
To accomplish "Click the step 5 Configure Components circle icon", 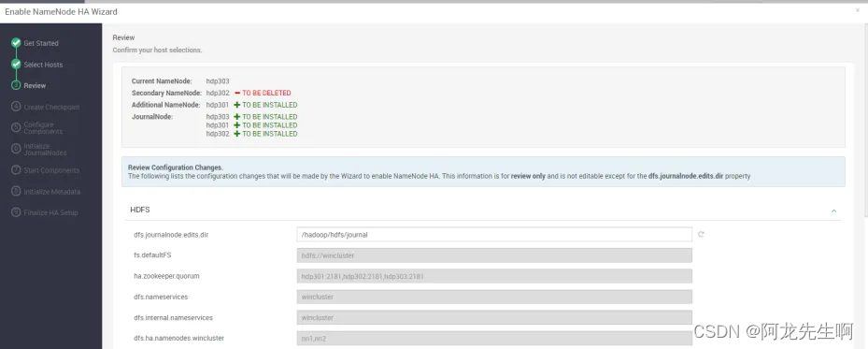I will [16, 127].
